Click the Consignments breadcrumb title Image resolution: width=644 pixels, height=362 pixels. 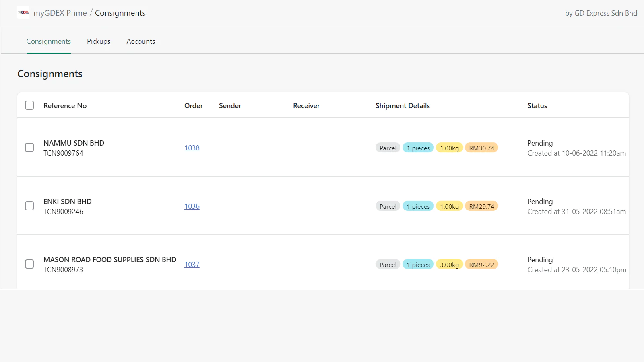pyautogui.click(x=120, y=13)
